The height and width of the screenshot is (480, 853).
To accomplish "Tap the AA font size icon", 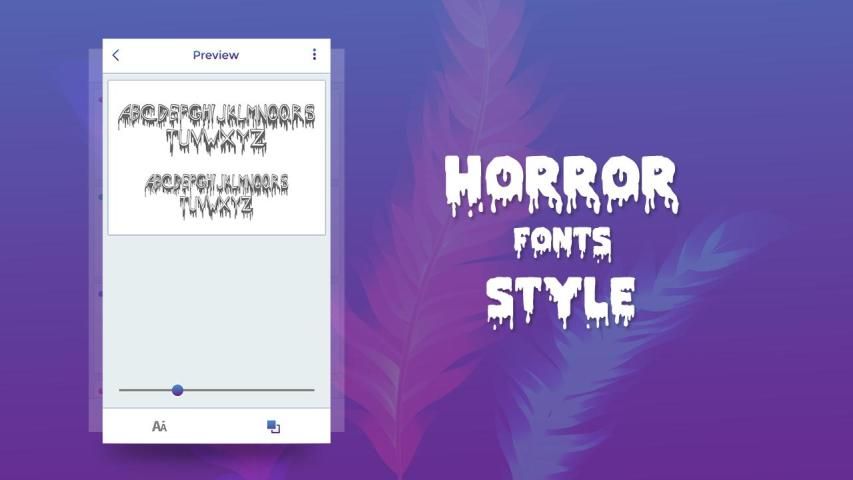I will coord(159,426).
